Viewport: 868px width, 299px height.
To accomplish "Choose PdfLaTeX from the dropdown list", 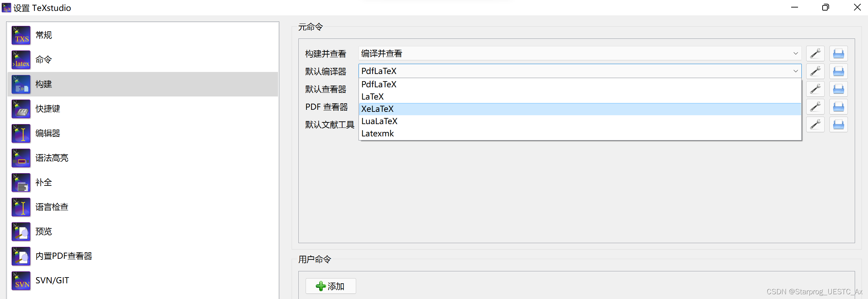I will [x=580, y=85].
